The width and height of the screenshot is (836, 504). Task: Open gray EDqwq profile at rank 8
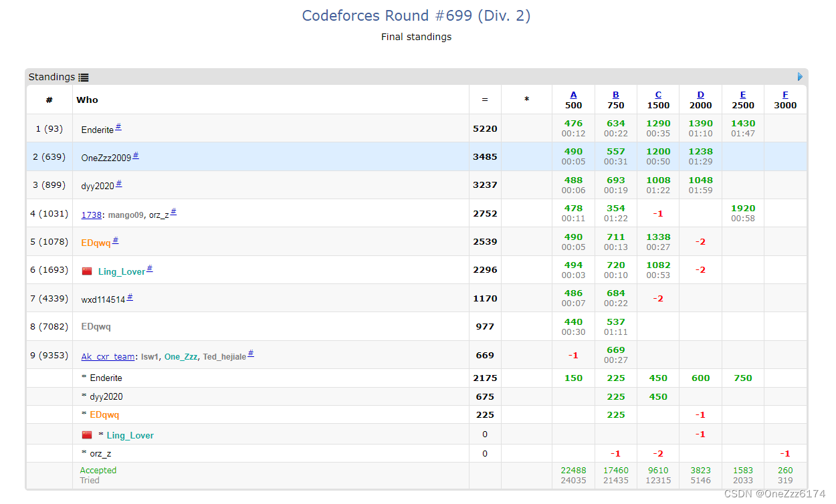[x=96, y=327]
